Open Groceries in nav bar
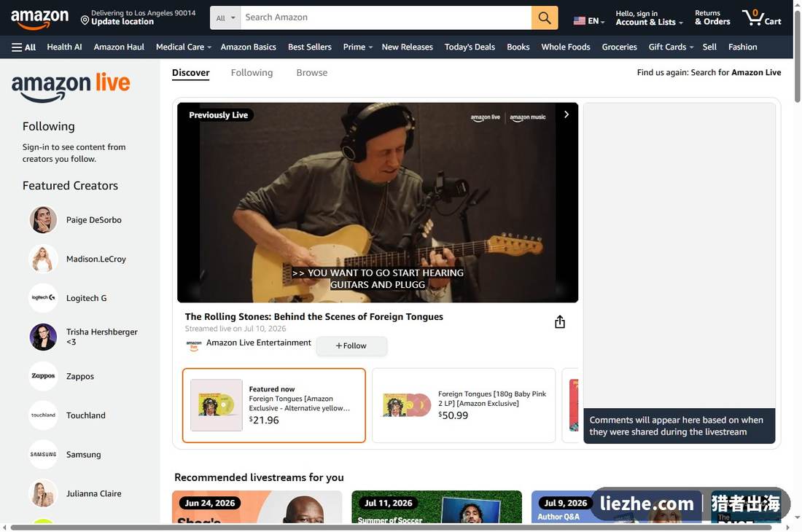 620,47
